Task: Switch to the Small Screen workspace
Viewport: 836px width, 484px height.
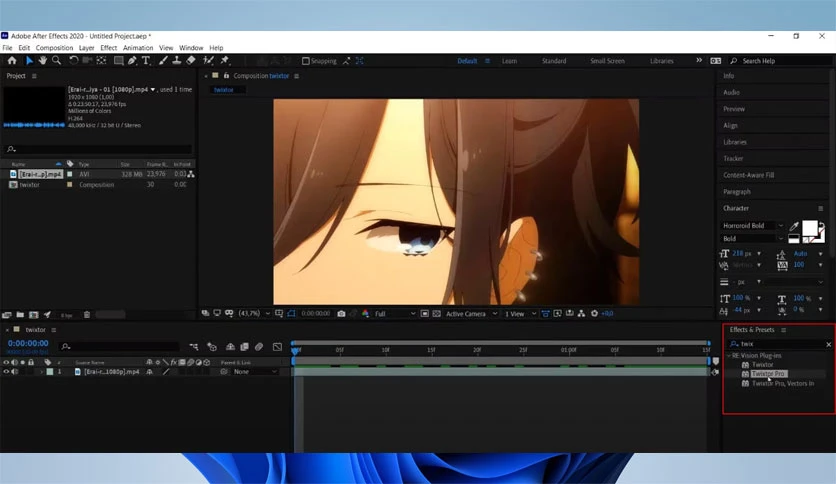Action: 607,61
